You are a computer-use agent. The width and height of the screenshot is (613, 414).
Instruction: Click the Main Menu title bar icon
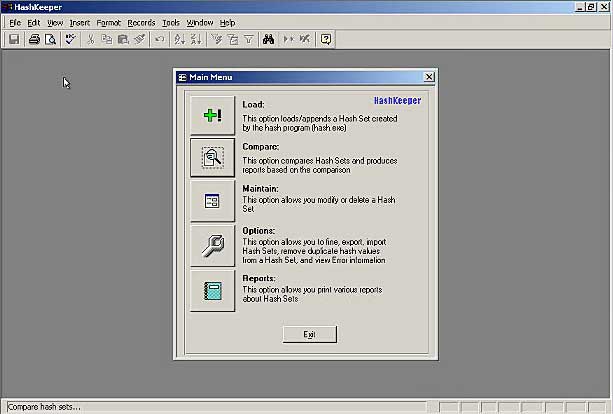(x=182, y=77)
